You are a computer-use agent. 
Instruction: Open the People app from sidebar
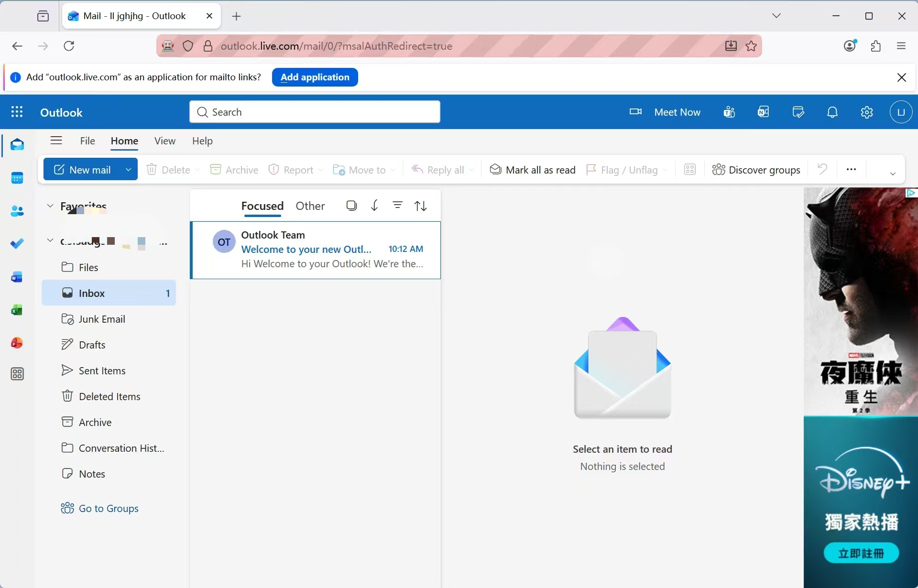coord(17,211)
